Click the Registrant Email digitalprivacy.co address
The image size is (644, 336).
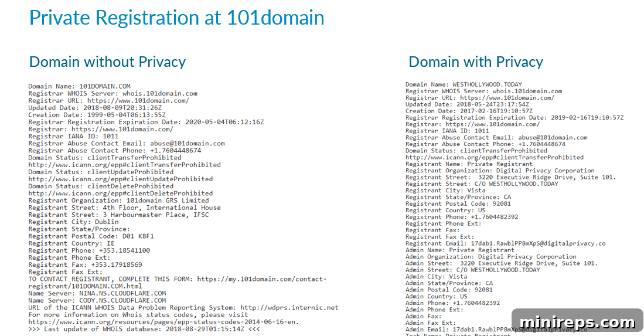[538, 243]
